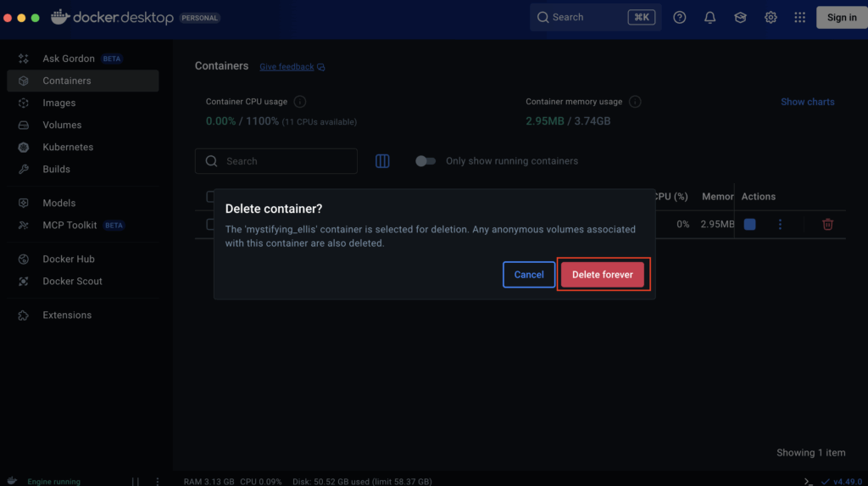Open the column customization icon
The height and width of the screenshot is (486, 868).
pos(382,161)
